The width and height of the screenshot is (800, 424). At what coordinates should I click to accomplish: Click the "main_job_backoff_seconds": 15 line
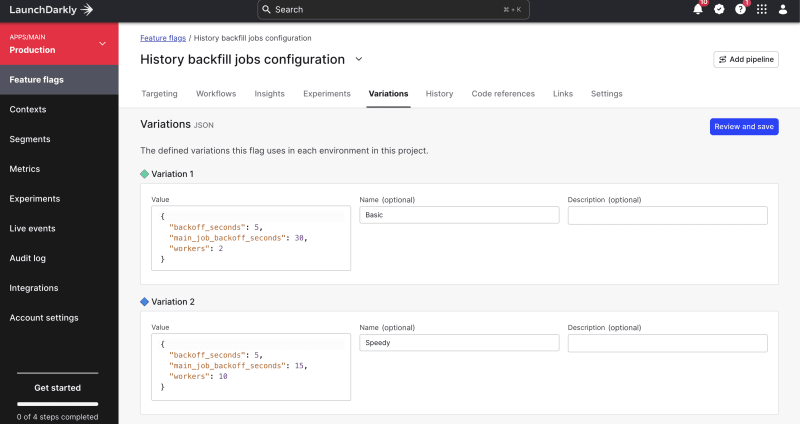pos(238,365)
